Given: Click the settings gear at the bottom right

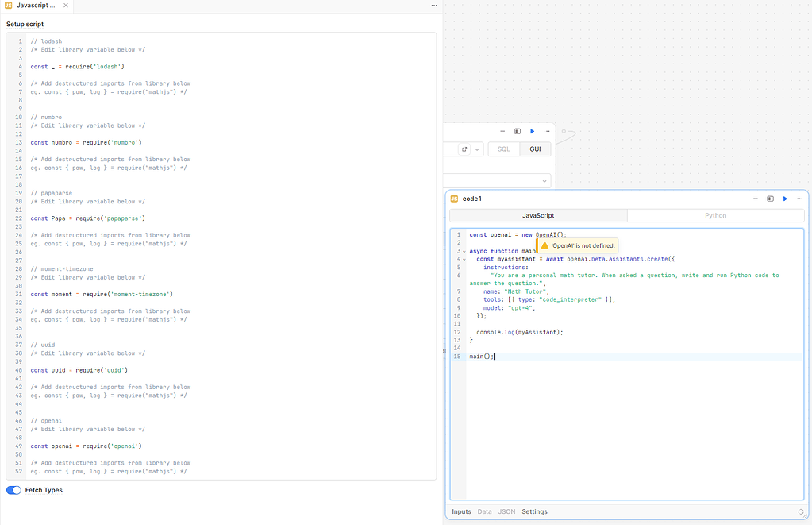Looking at the screenshot, I should [800, 511].
